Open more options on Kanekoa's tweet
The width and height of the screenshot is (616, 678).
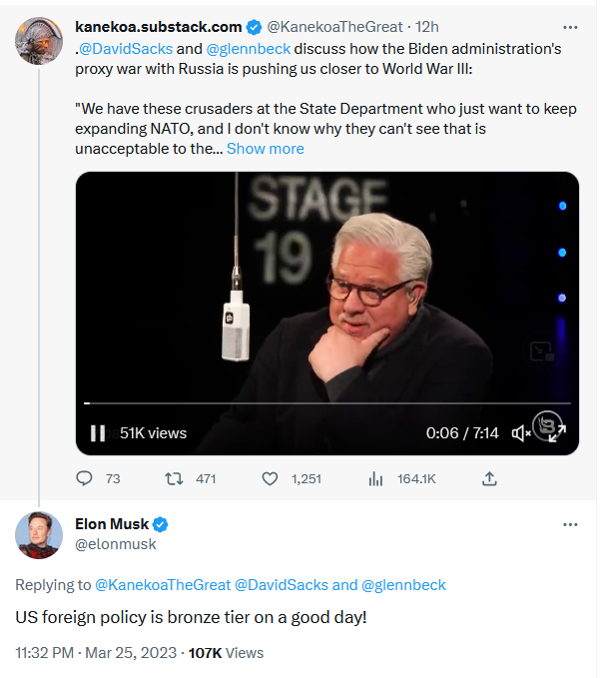[570, 27]
